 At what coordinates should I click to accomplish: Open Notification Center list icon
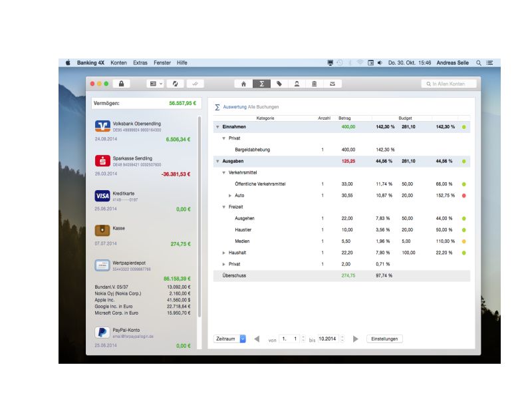(x=489, y=63)
